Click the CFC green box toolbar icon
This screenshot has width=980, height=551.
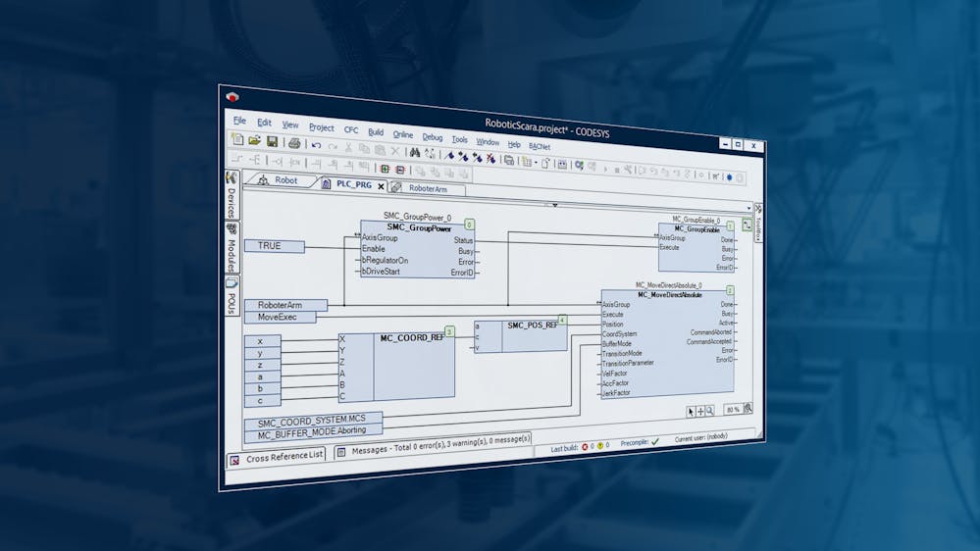385,169
